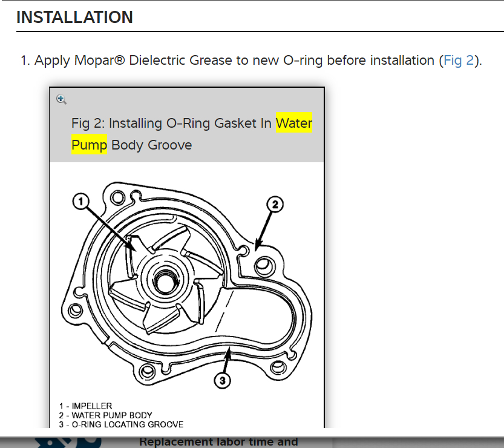Click the divider under INSTALLATION heading
The height and width of the screenshot is (448, 504).
[252, 31]
